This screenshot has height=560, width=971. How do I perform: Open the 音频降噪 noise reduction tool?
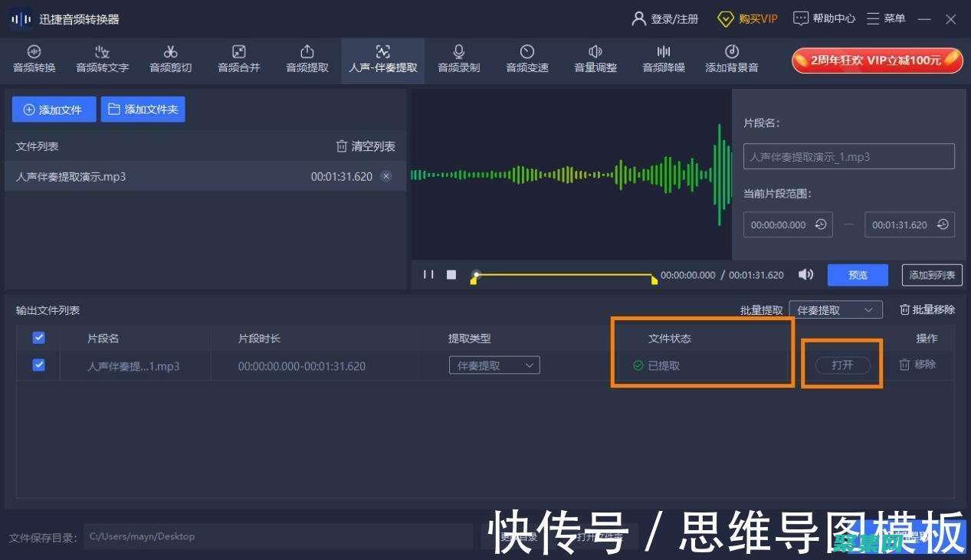[x=662, y=60]
